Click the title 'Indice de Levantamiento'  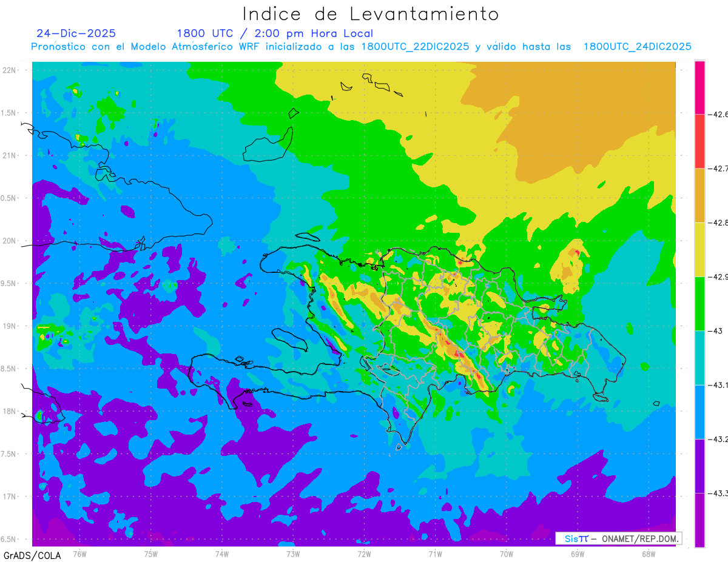(x=370, y=14)
